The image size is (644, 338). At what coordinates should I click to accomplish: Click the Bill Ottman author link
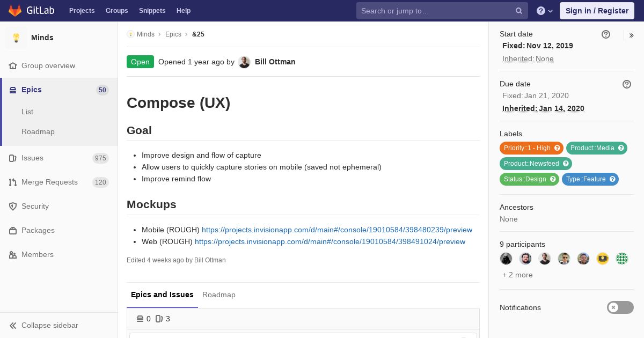tap(275, 62)
